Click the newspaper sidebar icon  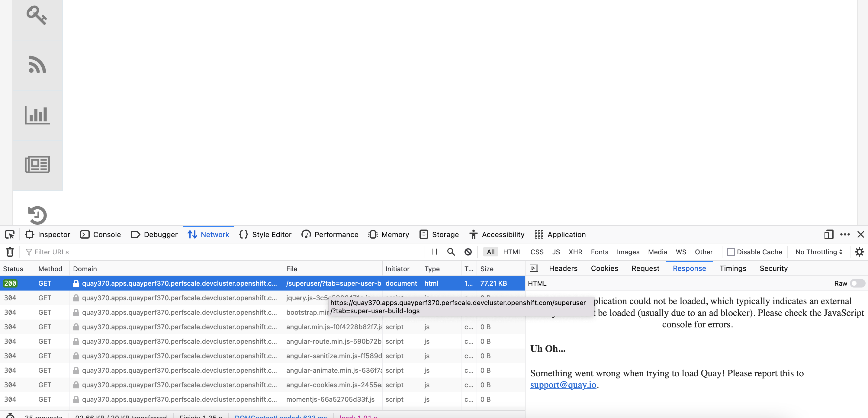tap(37, 165)
